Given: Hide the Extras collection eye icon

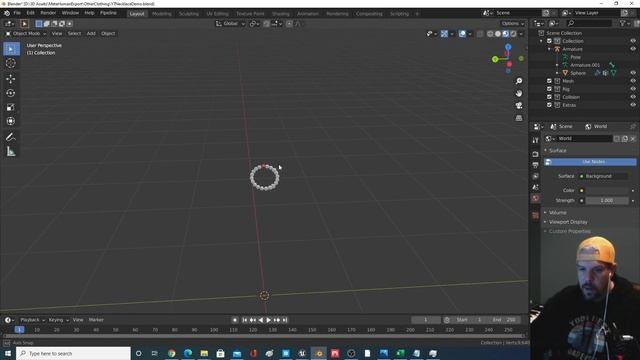Looking at the screenshot, I should click(x=633, y=105).
